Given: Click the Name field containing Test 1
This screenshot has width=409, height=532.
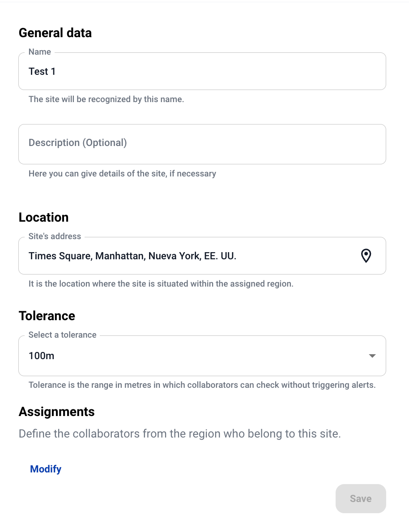Looking at the screenshot, I should coord(201,72).
